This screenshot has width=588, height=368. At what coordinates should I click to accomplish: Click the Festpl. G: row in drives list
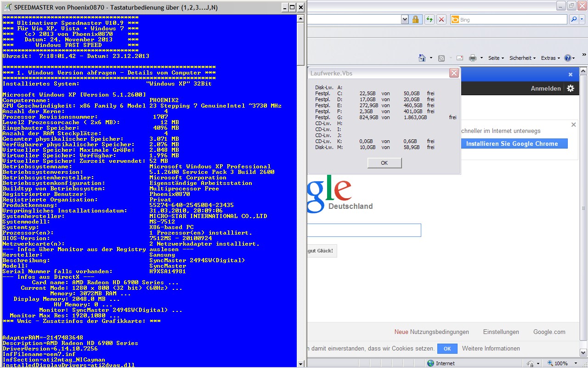[x=385, y=117]
